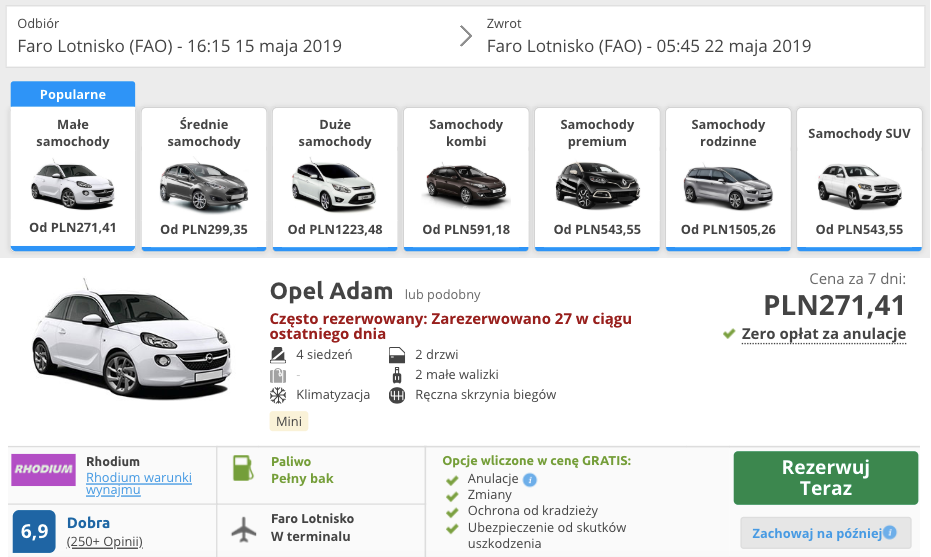Click the Dobra rating label
Viewport: 931px width, 557px height.
[88, 523]
